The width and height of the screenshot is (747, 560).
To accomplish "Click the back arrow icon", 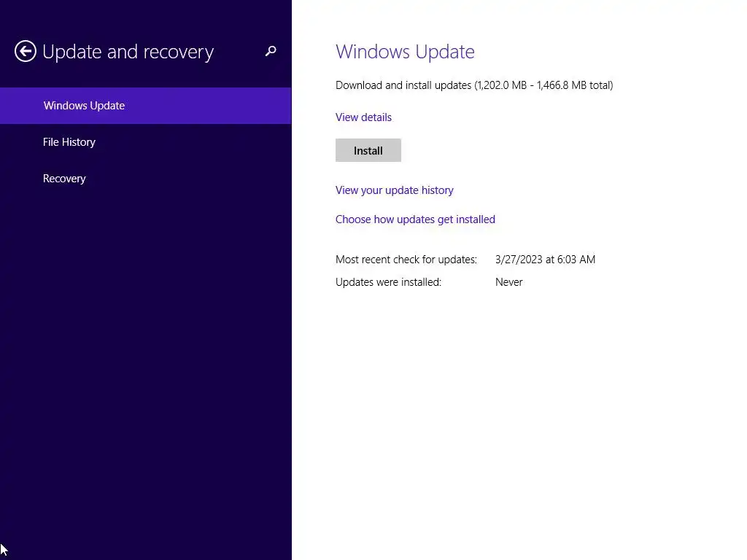I will 26,51.
